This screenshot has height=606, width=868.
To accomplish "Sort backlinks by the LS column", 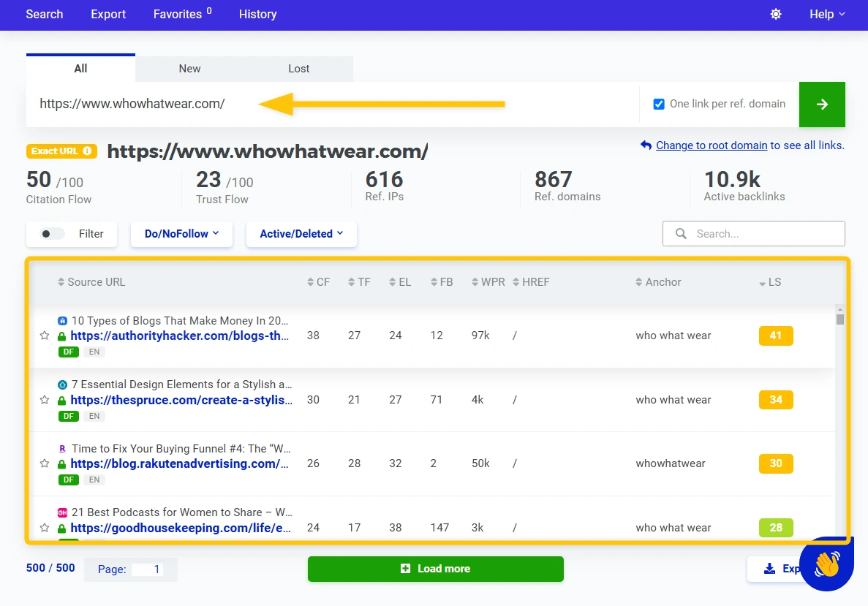I will [x=770, y=282].
